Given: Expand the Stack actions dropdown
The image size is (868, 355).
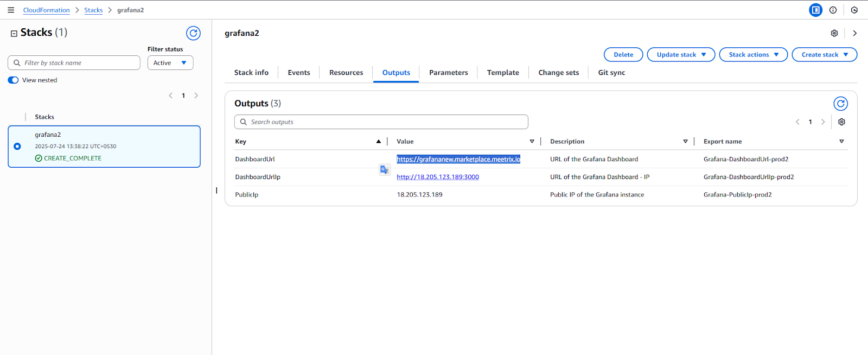Looking at the screenshot, I should 753,55.
